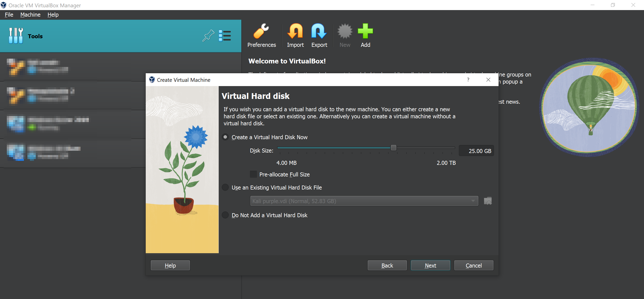Open the Machine menu

pos(30,15)
